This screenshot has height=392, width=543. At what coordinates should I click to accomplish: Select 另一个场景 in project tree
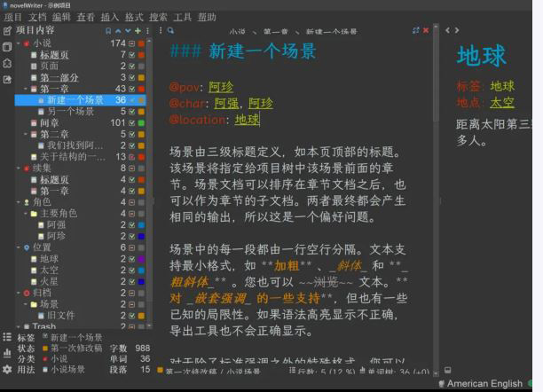[x=71, y=112]
